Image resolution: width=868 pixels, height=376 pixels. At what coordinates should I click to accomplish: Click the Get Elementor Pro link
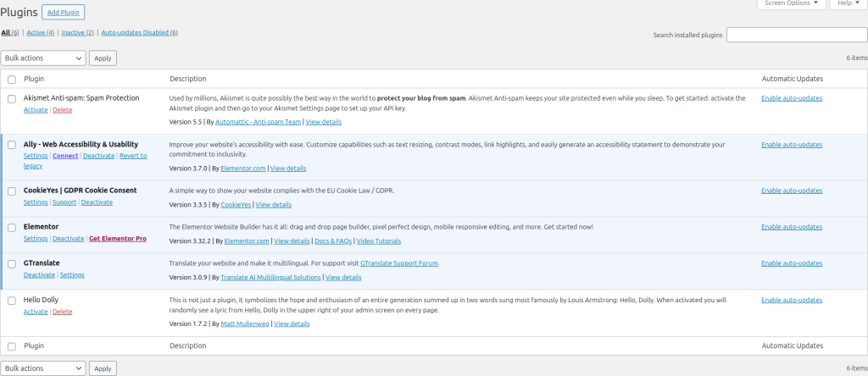click(117, 239)
